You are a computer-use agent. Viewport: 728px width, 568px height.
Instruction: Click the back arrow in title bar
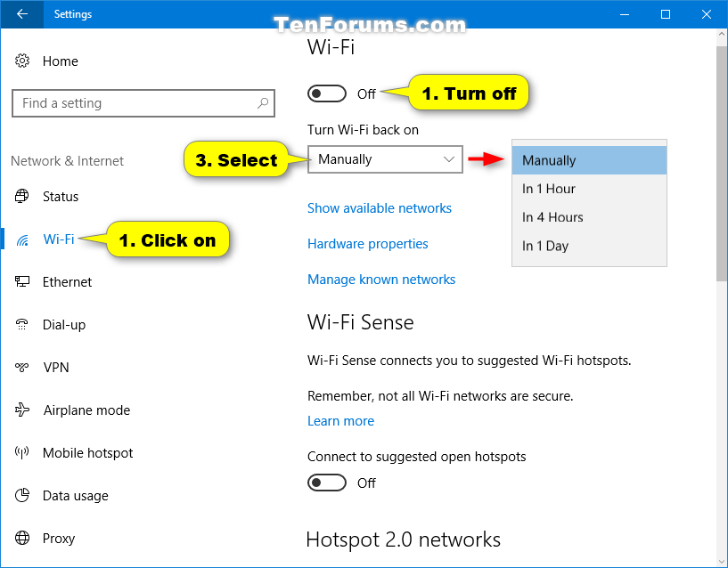(21, 14)
